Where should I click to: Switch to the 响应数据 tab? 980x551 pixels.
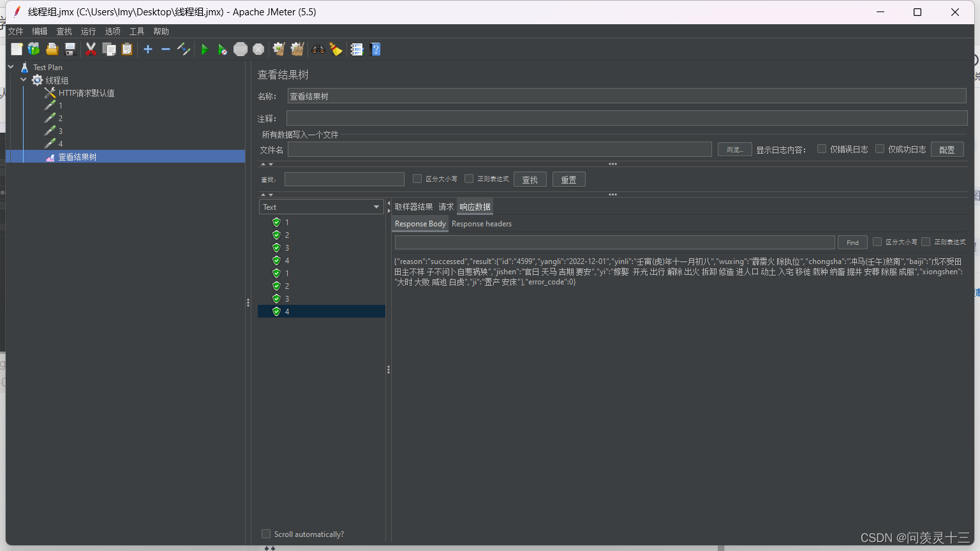tap(475, 207)
